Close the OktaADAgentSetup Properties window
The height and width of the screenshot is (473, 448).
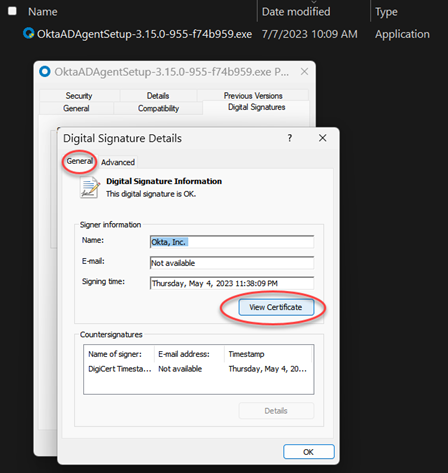[x=304, y=71]
